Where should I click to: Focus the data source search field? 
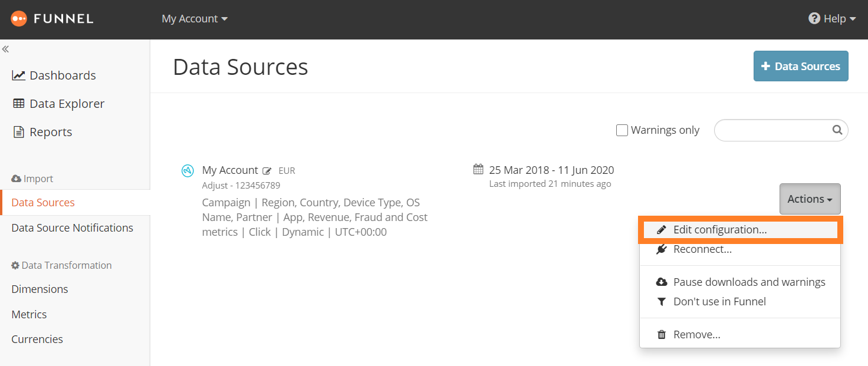781,130
